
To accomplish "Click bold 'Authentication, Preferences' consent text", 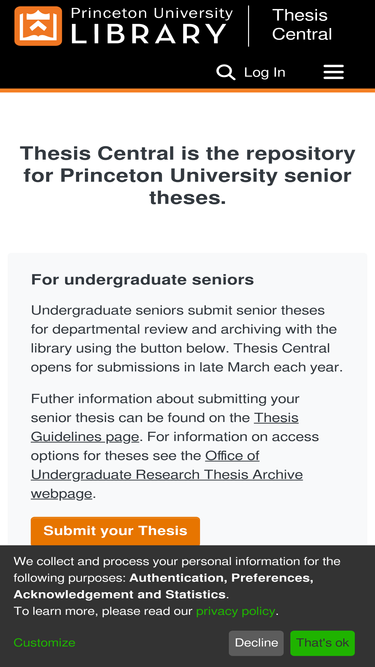I will click(164, 586).
